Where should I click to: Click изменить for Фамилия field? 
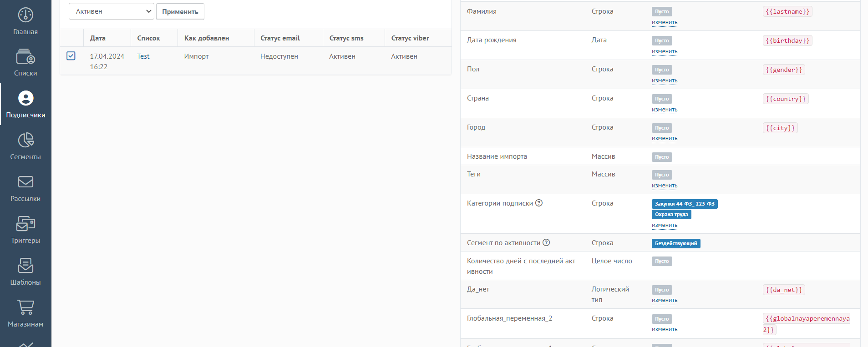coord(665,22)
